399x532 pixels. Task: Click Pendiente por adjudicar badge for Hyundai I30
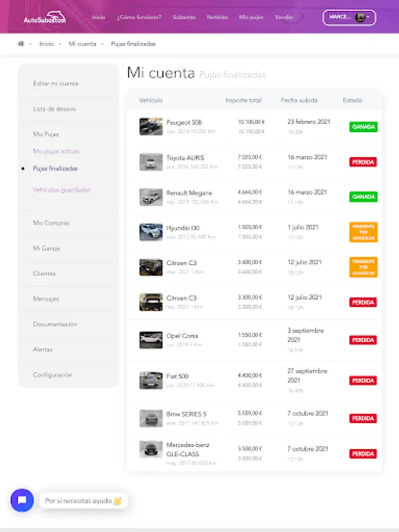coord(364,232)
